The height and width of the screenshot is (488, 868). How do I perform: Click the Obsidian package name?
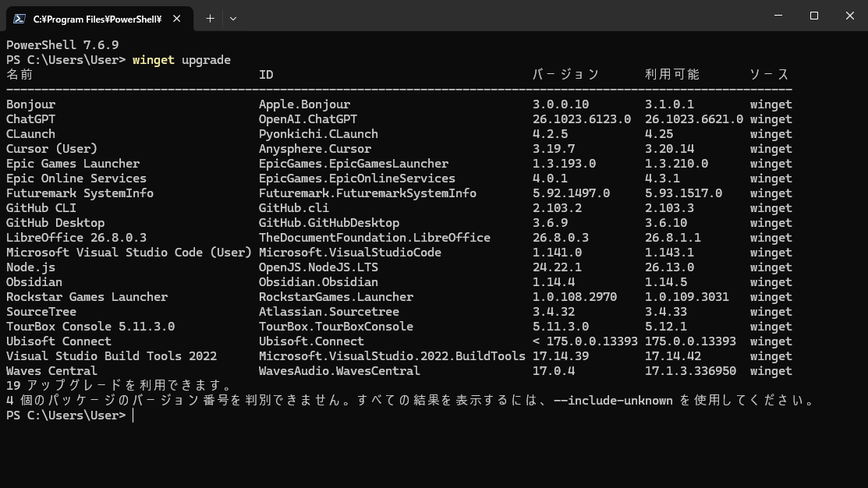click(x=34, y=282)
